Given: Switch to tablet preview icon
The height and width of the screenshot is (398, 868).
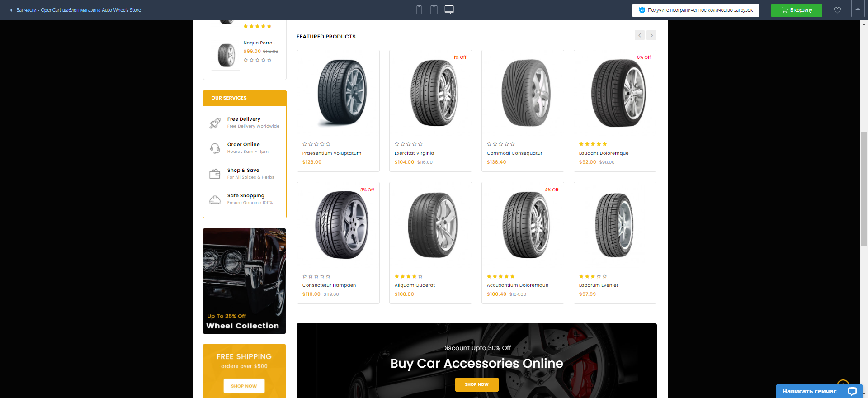Looking at the screenshot, I should (434, 10).
